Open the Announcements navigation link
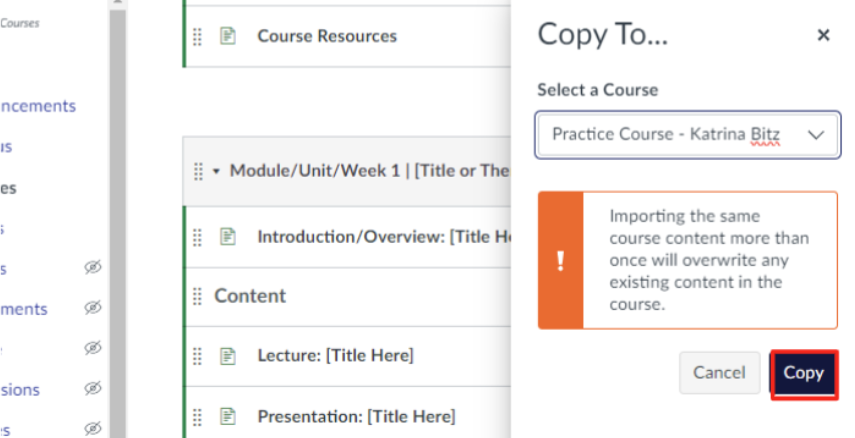This screenshot has height=438, width=855. click(38, 106)
